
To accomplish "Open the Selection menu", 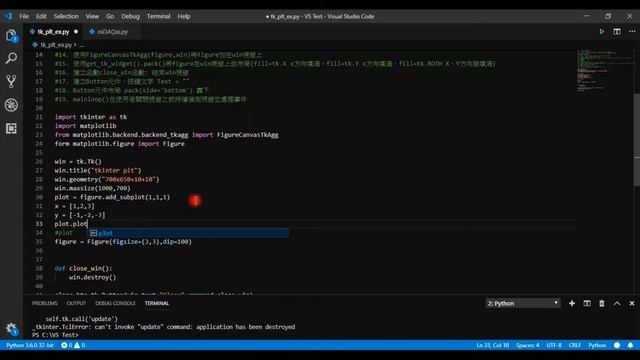I will 66,16.
